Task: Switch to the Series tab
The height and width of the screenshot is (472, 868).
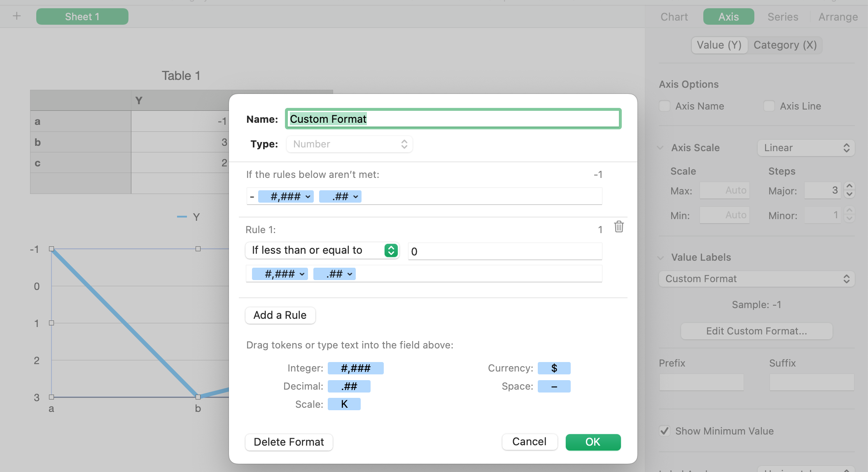Action: tap(782, 17)
